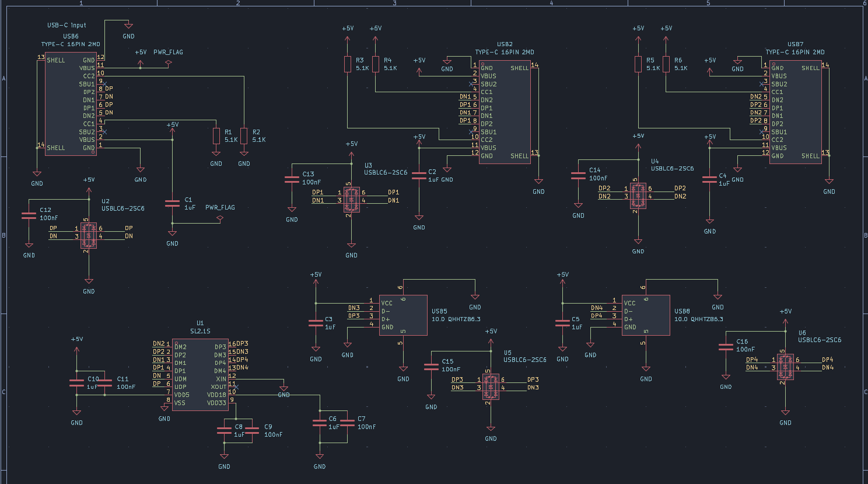
Task: Click the VSS pin name on U1
Action: 180,403
